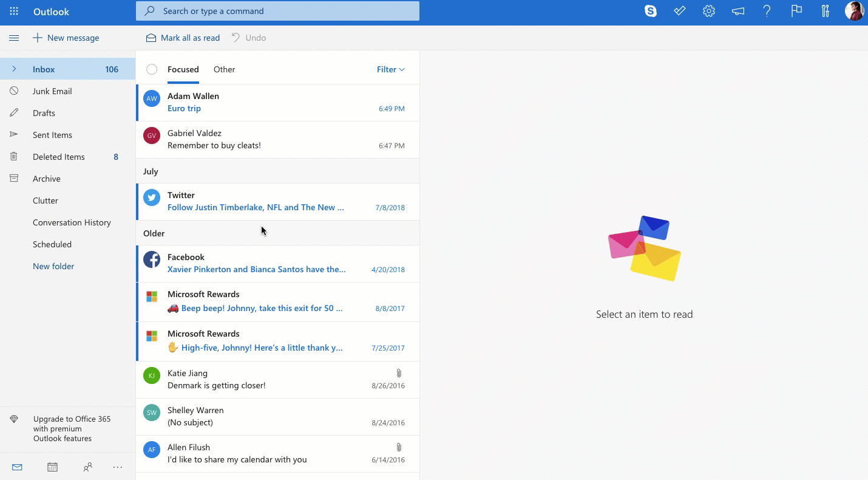Open the People icon in bottom bar
This screenshot has width=868, height=480.
[88, 467]
